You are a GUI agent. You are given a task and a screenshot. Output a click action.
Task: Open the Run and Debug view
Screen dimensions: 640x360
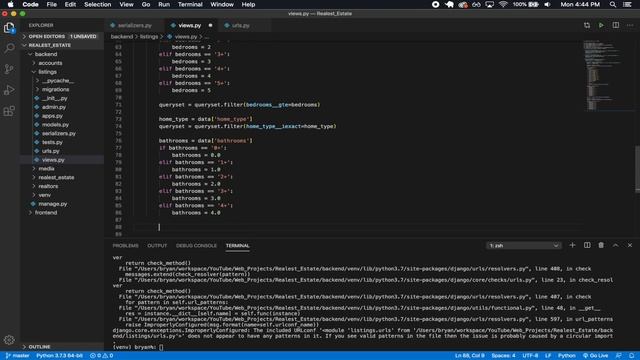click(9, 90)
